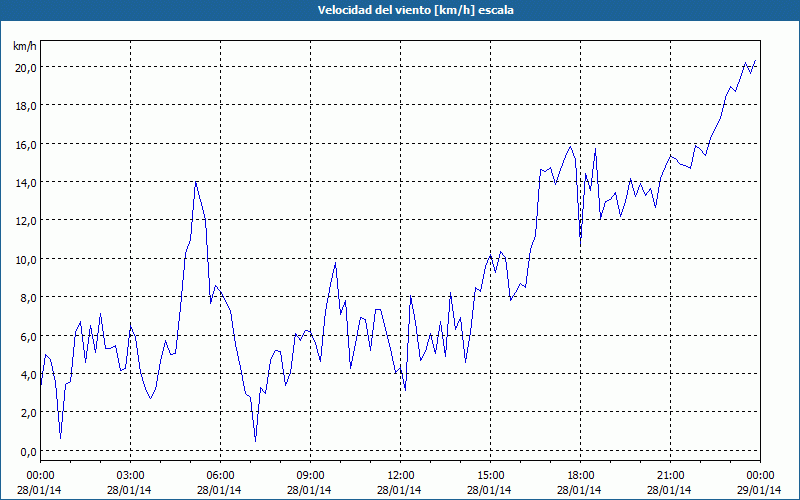Click the '09:00' time axis label

click(310, 476)
